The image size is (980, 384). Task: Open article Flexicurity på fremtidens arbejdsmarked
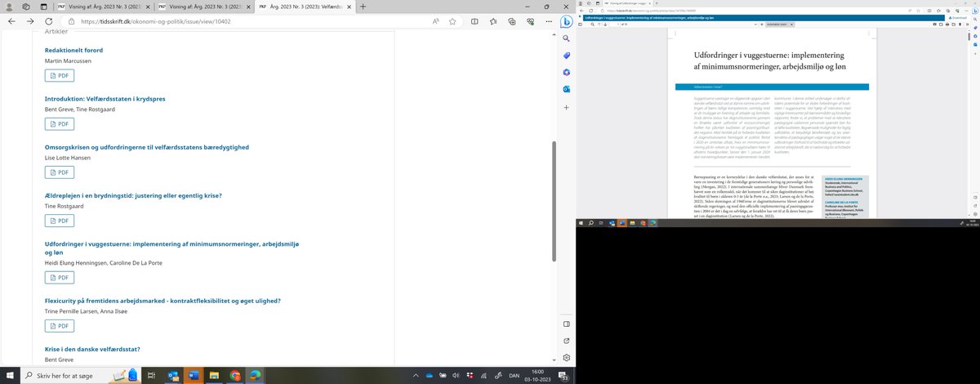pyautogui.click(x=163, y=301)
